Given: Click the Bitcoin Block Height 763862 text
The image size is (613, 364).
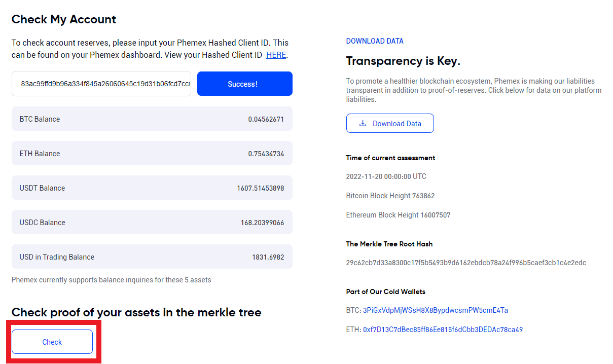Looking at the screenshot, I should click(390, 196).
